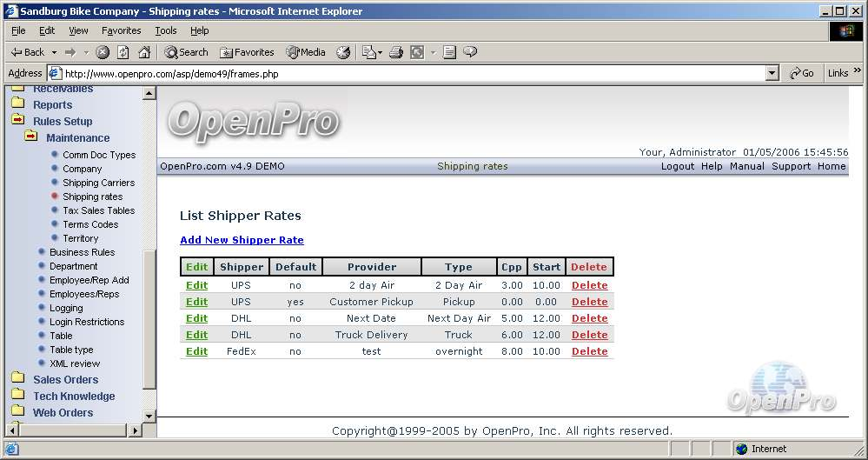Go to Home page via toolbar icon
The height and width of the screenshot is (460, 868).
click(144, 52)
